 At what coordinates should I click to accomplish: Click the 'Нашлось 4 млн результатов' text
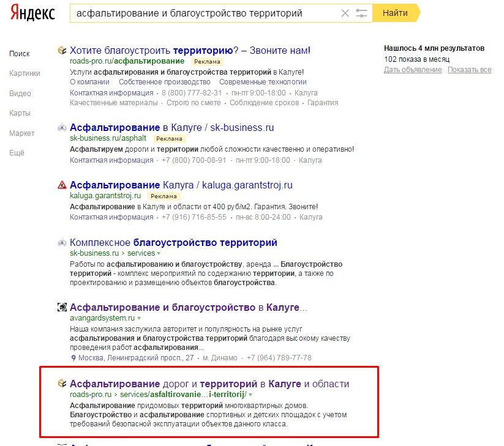434,48
